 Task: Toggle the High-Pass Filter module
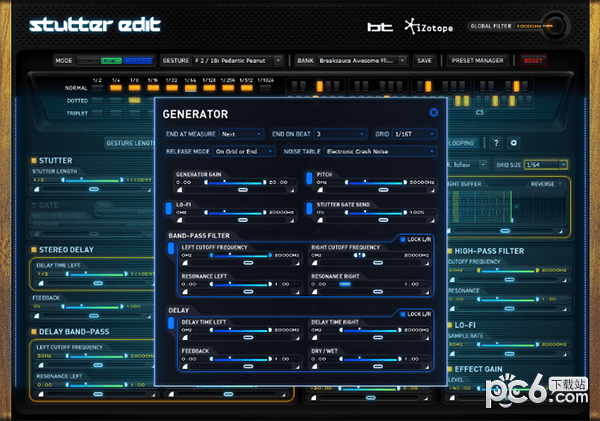[x=450, y=251]
